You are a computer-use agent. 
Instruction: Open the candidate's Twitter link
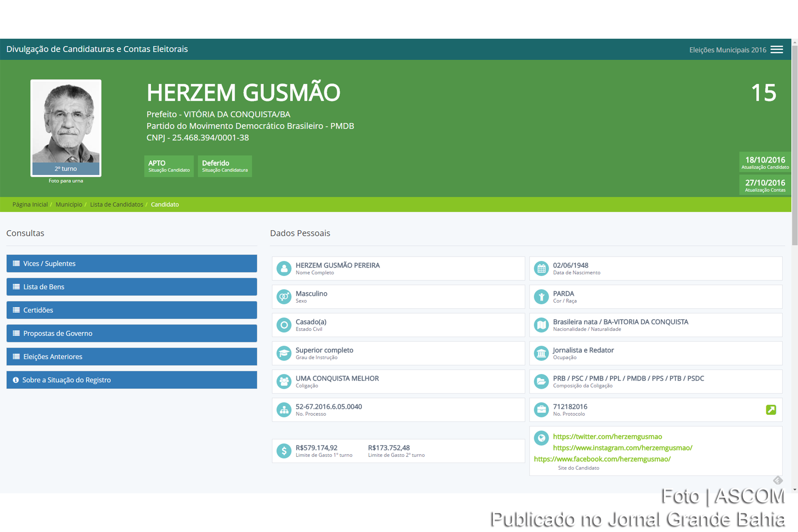607,436
